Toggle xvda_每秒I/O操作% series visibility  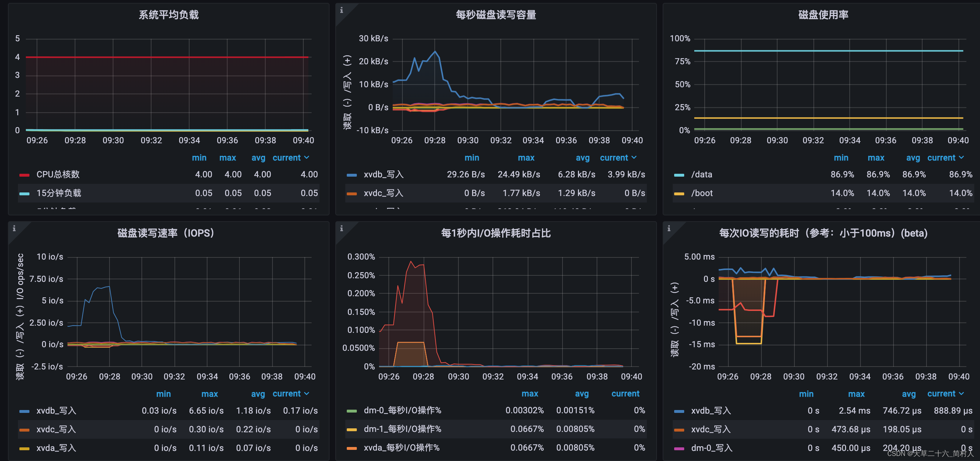(x=402, y=447)
